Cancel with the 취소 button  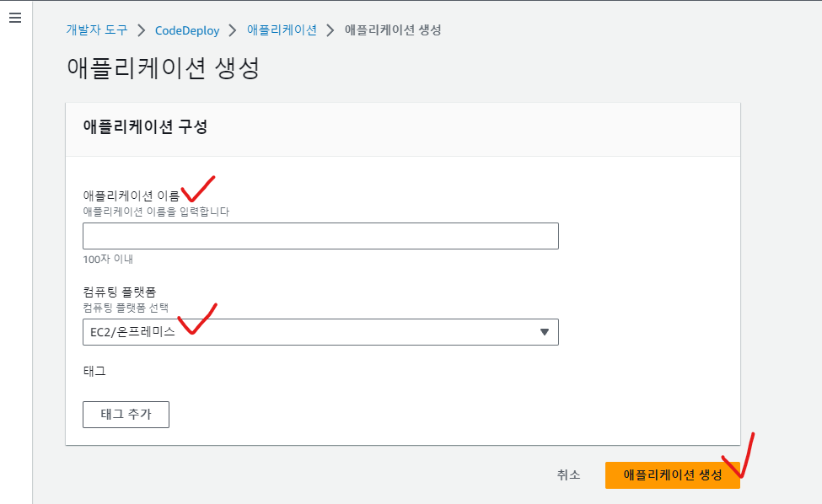point(569,475)
